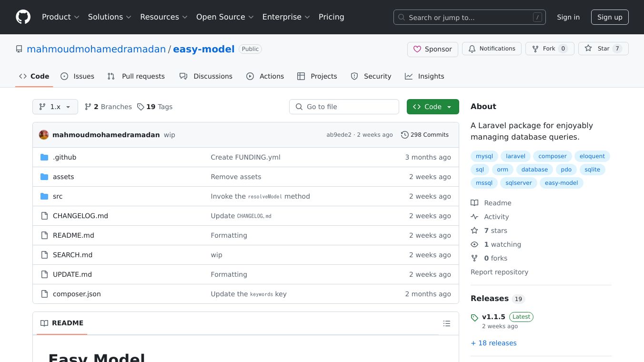The height and width of the screenshot is (362, 644).
Task: Open the 298 Commits history
Action: [x=425, y=135]
